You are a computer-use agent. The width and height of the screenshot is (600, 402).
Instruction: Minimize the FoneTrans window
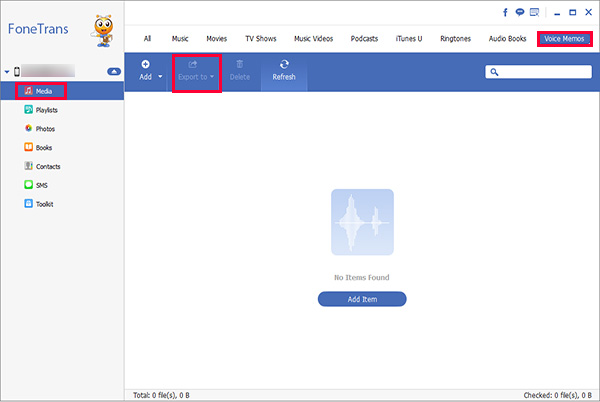(557, 13)
